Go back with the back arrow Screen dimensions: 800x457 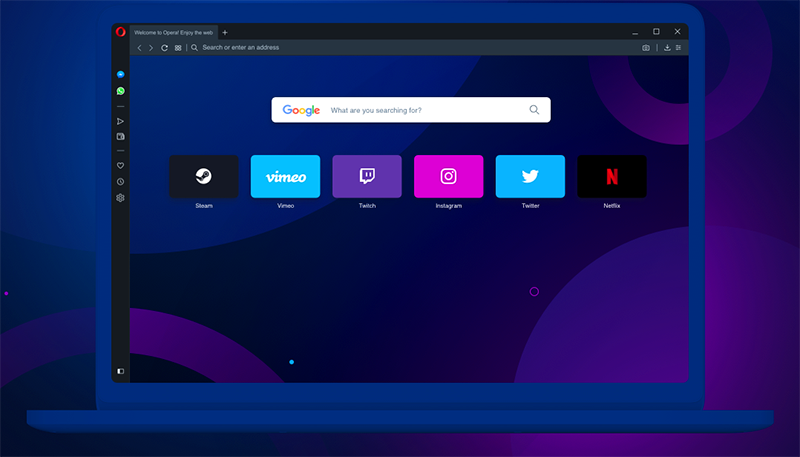(139, 47)
